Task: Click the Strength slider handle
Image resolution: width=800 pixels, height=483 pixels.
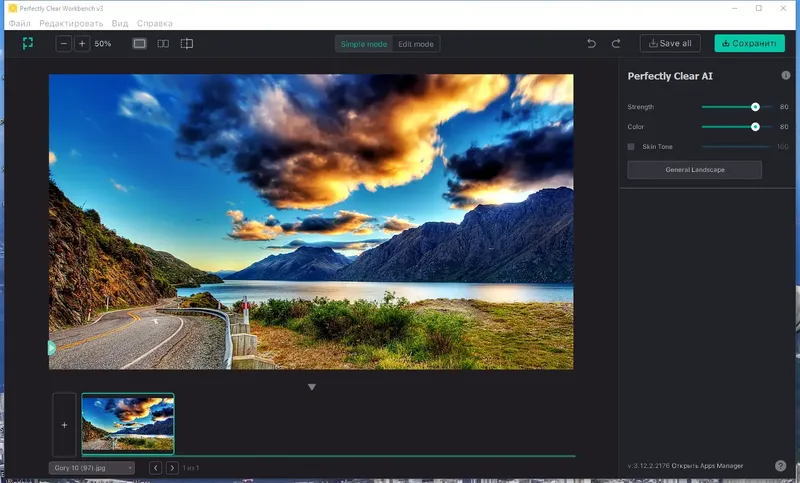Action: [x=755, y=106]
